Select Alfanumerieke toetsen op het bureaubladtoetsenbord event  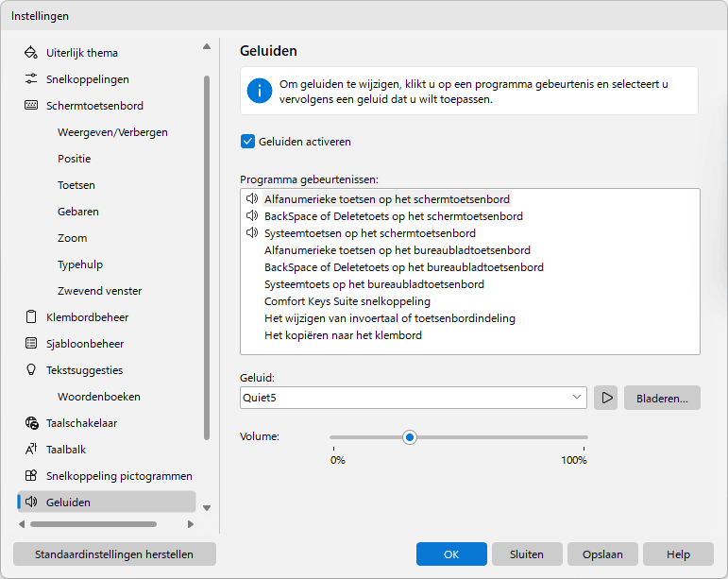click(x=397, y=250)
